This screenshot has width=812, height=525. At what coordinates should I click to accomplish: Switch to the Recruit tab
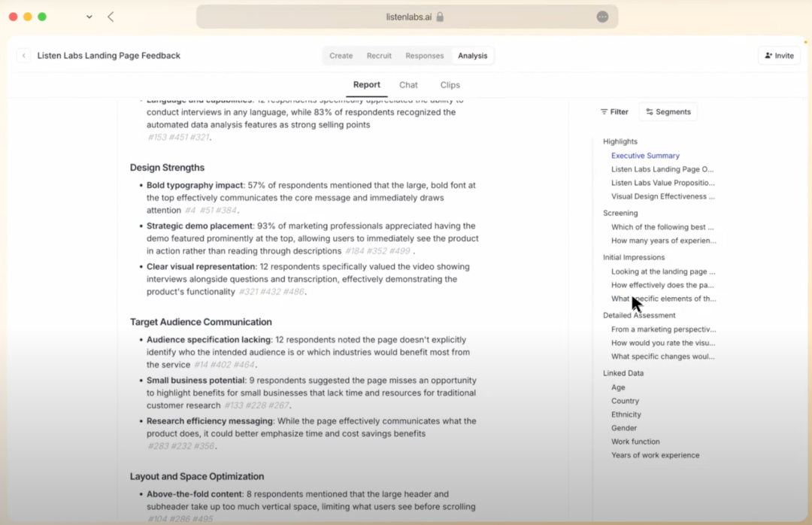[x=379, y=56]
